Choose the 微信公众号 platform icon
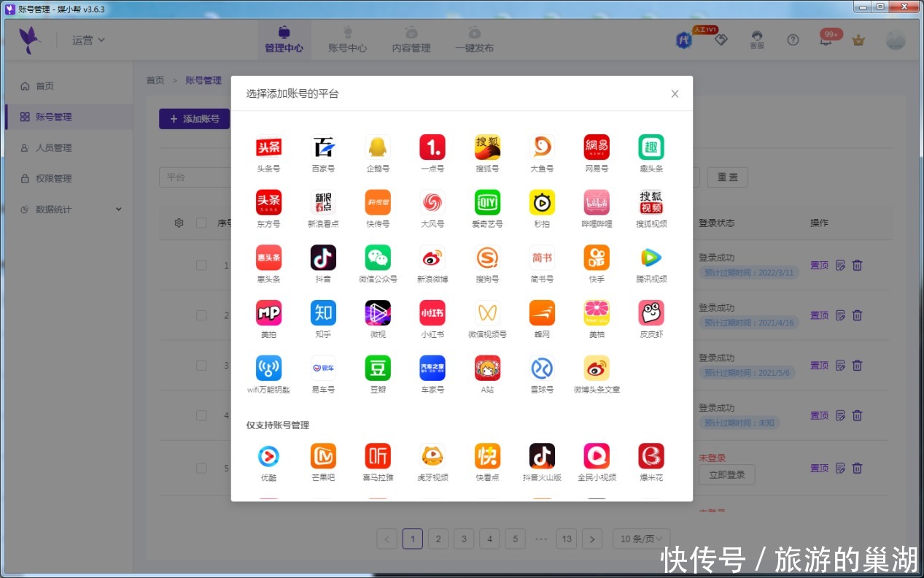This screenshot has width=924, height=578. (378, 258)
